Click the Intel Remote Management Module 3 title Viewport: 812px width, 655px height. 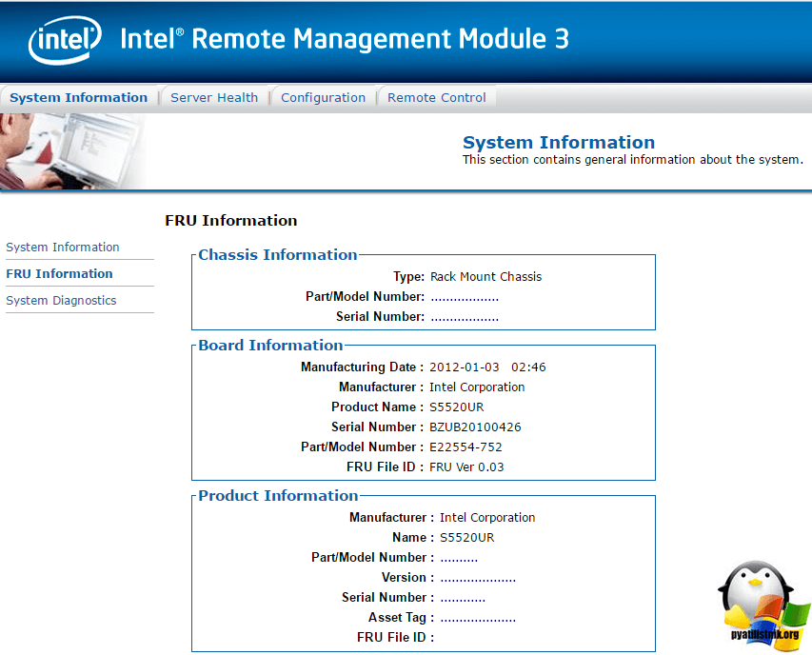point(345,39)
